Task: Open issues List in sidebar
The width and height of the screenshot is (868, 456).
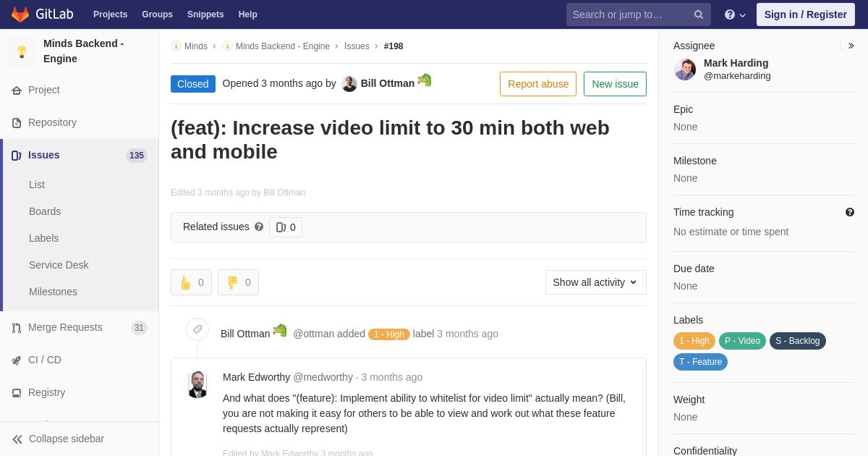Action: coord(37,185)
